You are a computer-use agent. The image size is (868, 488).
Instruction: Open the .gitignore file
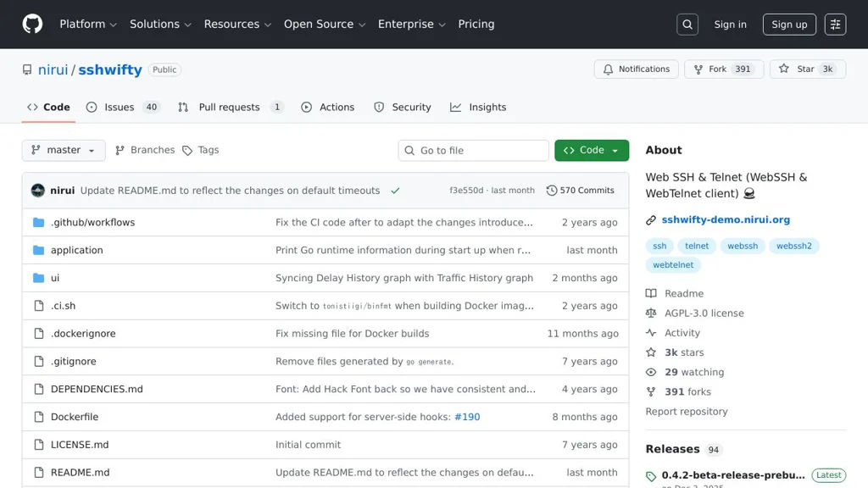tap(74, 361)
